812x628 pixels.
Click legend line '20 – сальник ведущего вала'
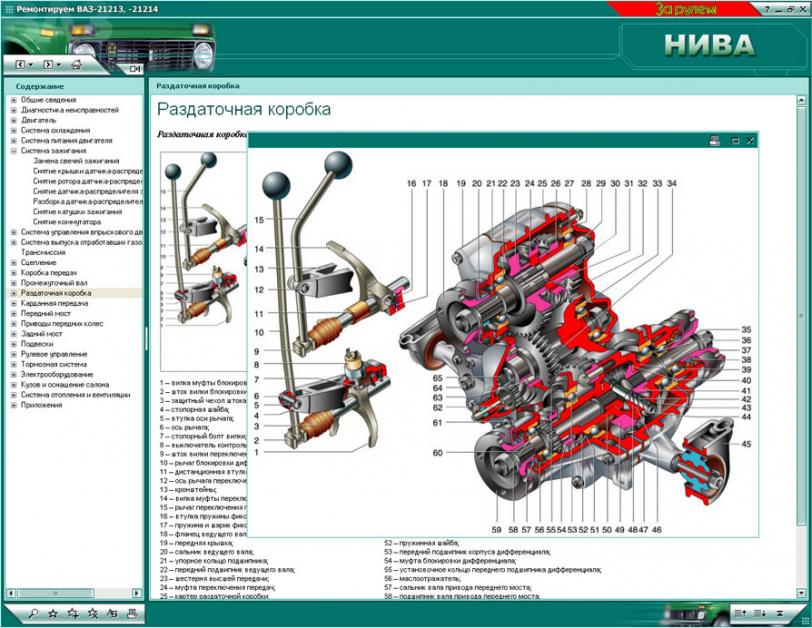click(207, 552)
